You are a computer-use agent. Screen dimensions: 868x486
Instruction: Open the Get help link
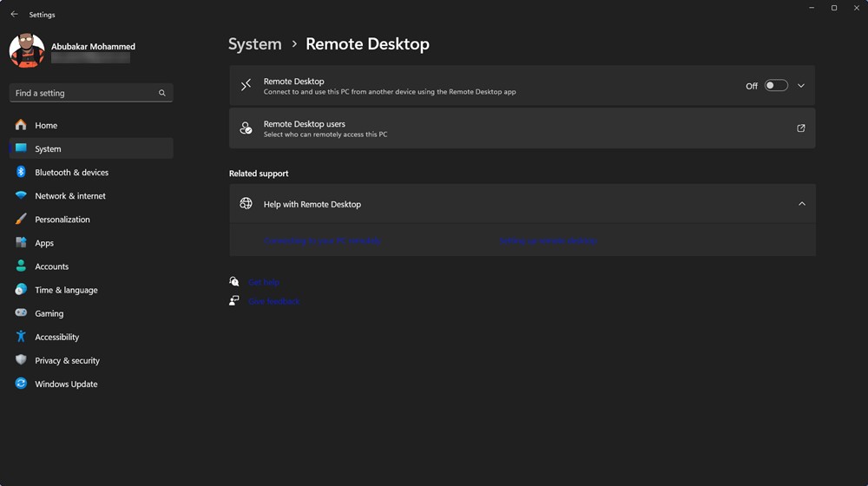click(264, 282)
